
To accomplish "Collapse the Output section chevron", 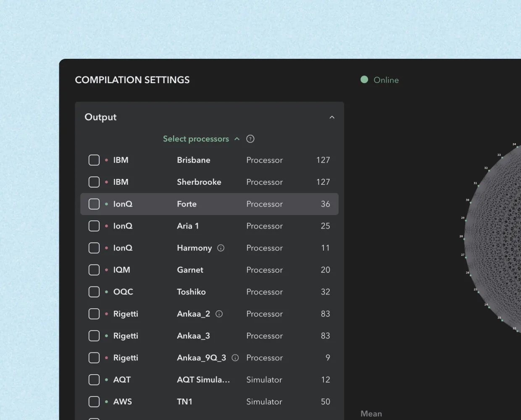I will [332, 117].
